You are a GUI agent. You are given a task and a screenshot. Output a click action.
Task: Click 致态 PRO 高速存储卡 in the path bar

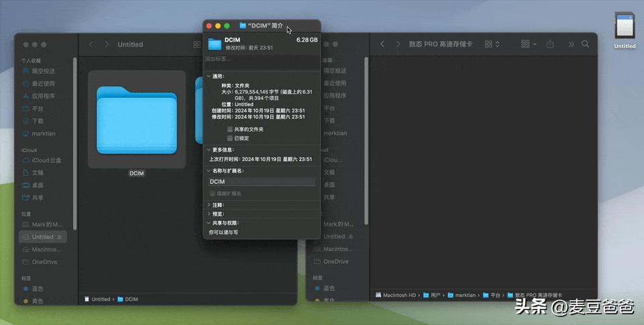(535, 295)
